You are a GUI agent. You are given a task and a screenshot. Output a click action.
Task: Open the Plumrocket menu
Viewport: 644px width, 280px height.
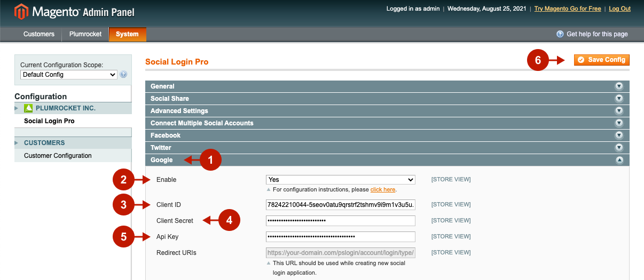click(x=85, y=34)
